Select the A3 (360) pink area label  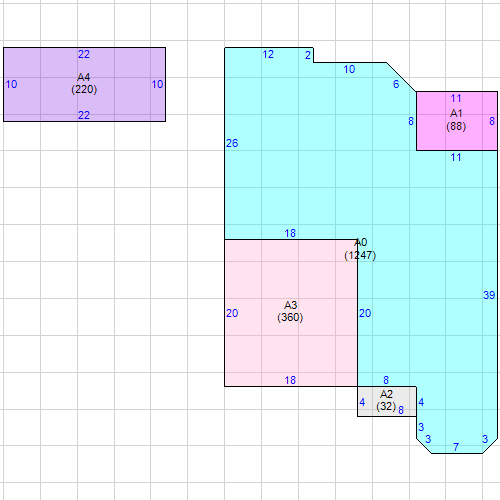tap(290, 311)
